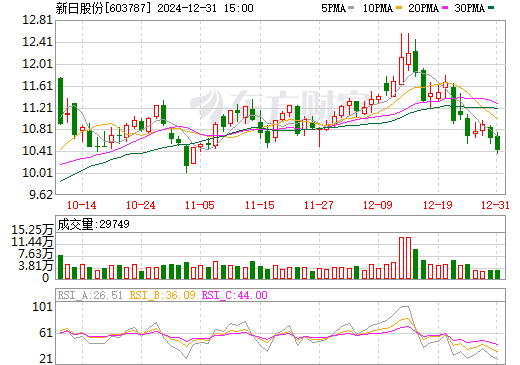Click the RSI_B:36.09 indicator label
Viewport: 520px width, 365px height.
(x=162, y=295)
